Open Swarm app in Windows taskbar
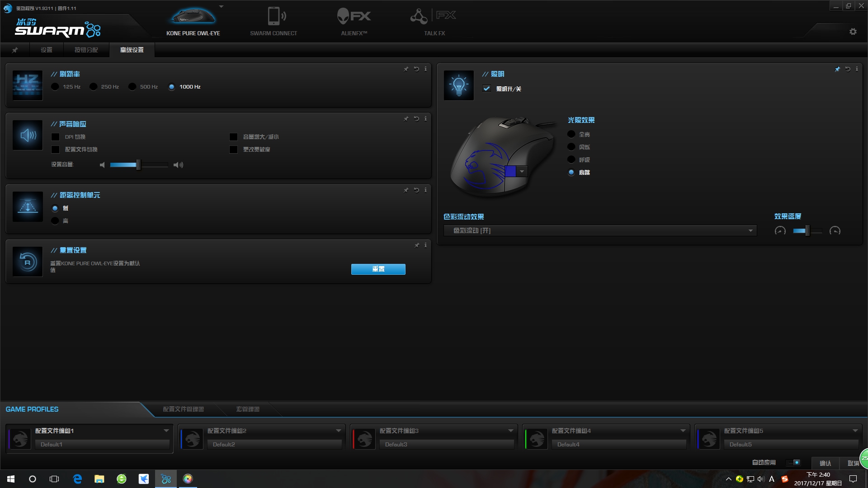This screenshot has width=868, height=488. (x=166, y=479)
